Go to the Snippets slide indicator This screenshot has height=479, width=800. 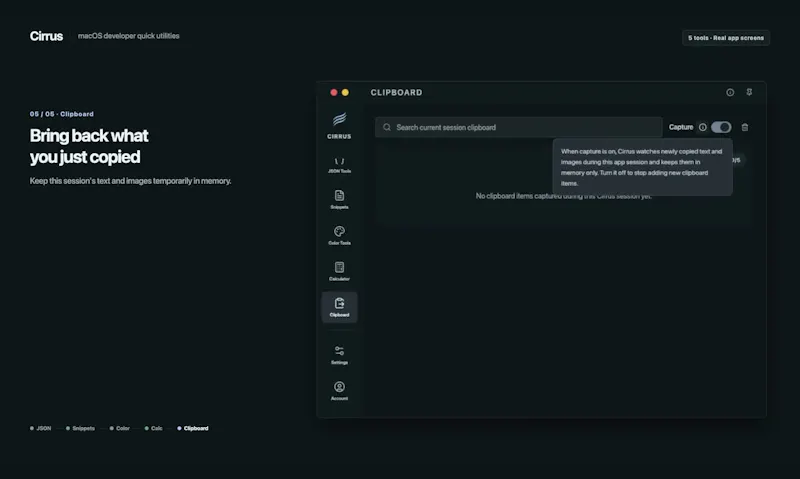(80, 428)
